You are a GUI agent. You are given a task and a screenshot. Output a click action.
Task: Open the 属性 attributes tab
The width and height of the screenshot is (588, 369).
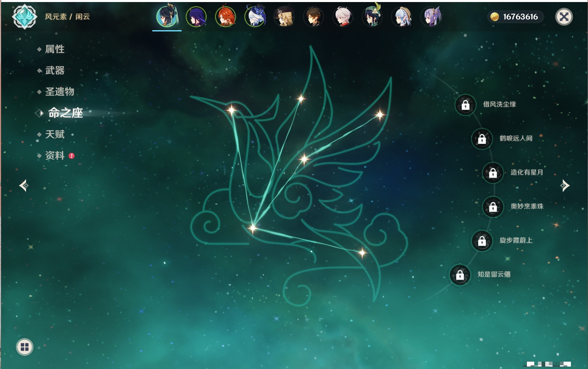(x=55, y=49)
